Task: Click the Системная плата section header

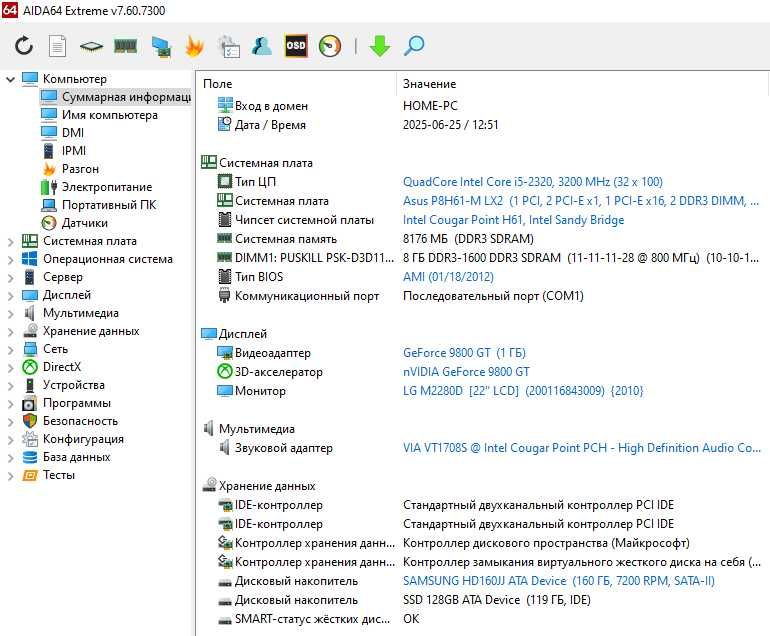Action: coord(256,163)
